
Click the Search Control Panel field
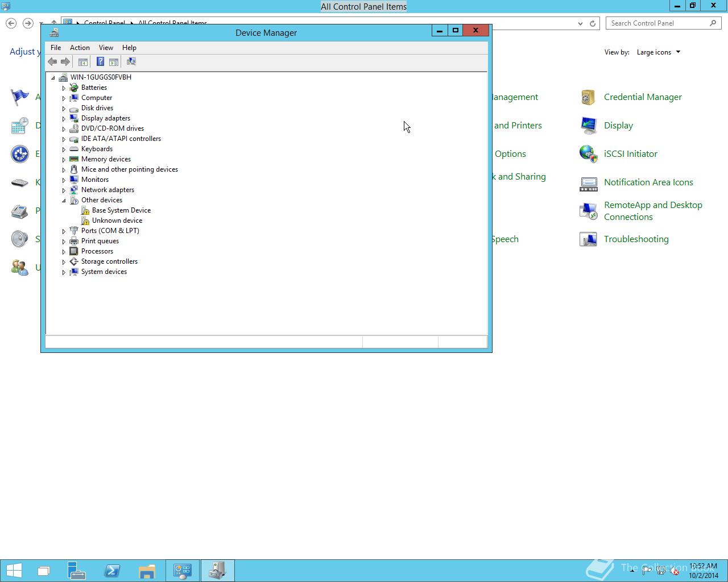pos(664,23)
